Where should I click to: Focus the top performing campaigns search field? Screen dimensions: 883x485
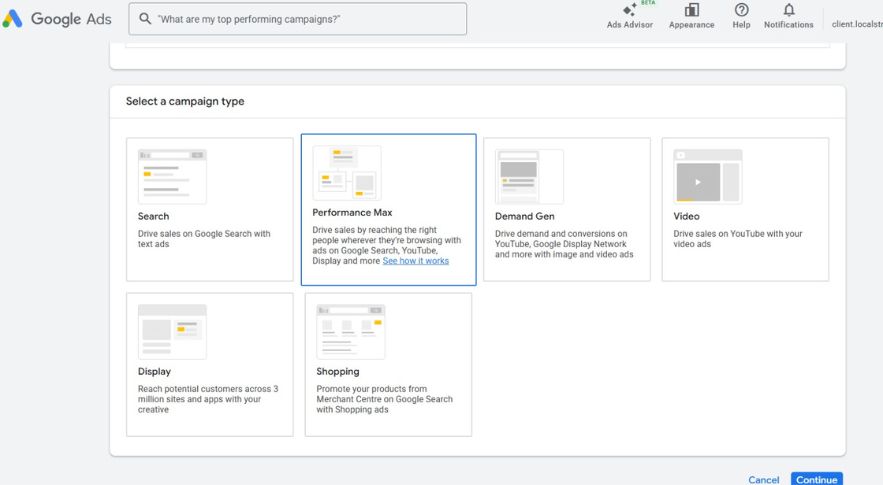[x=297, y=19]
